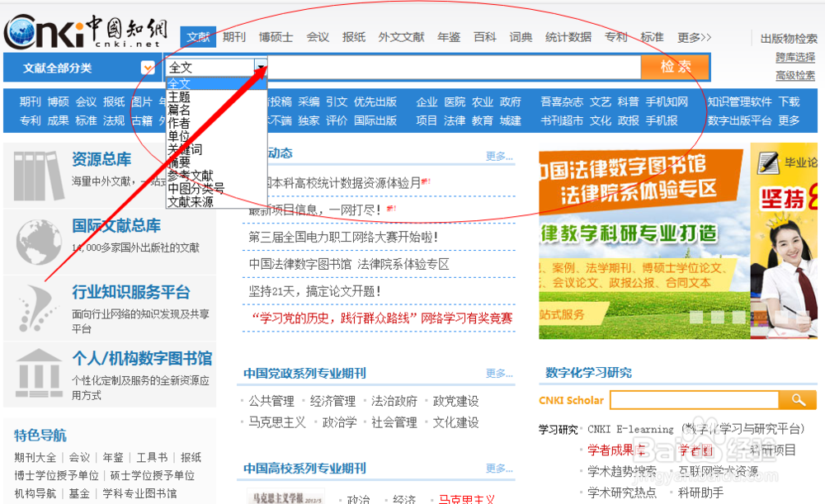Click the 资源总库 books icon
The image size is (825, 504).
click(39, 176)
